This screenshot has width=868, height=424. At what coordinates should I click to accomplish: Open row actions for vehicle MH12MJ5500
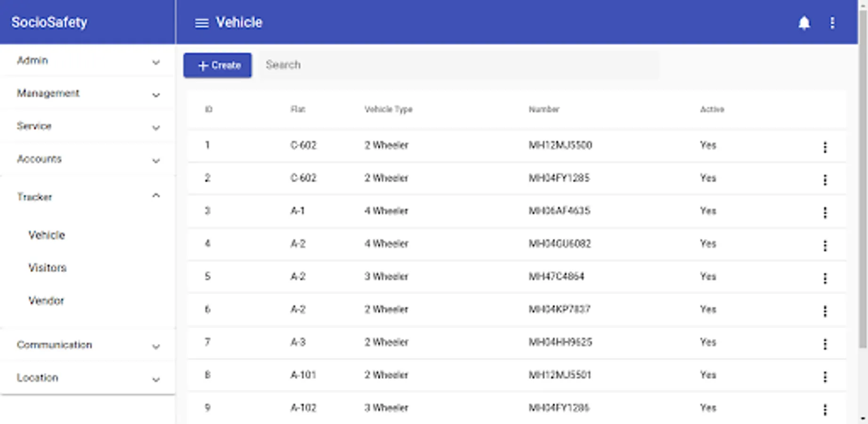(x=825, y=147)
